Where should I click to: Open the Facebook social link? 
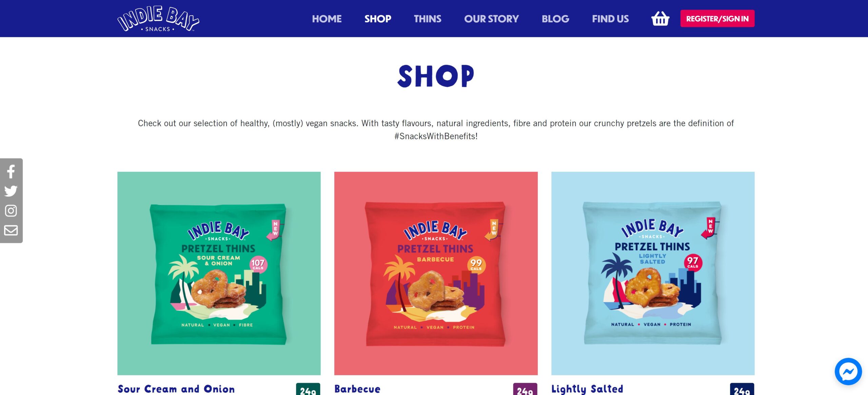coord(11,172)
